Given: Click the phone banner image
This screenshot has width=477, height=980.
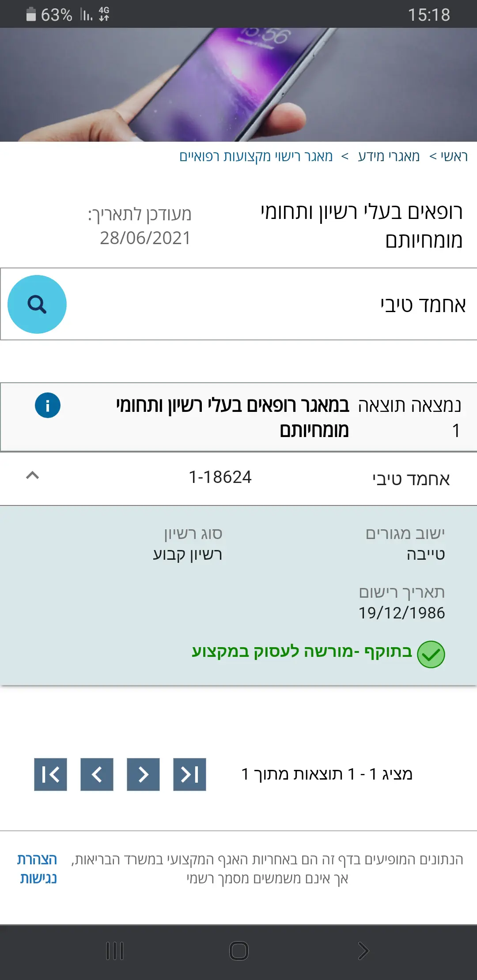Looking at the screenshot, I should [x=238, y=85].
